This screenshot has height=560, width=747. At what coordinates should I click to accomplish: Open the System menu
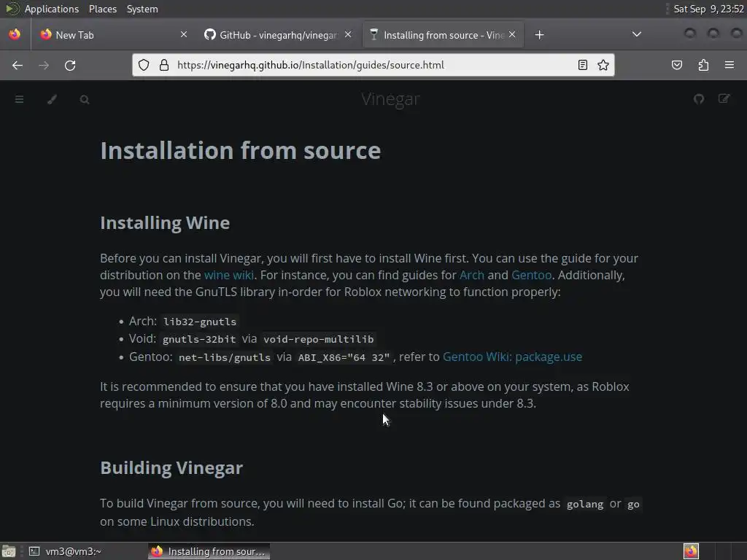(142, 9)
